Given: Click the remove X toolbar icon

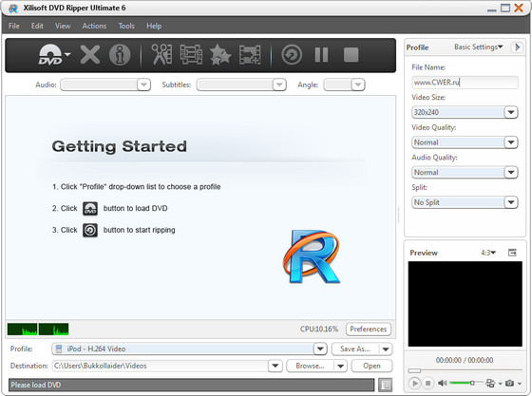Looking at the screenshot, I should click(x=90, y=54).
